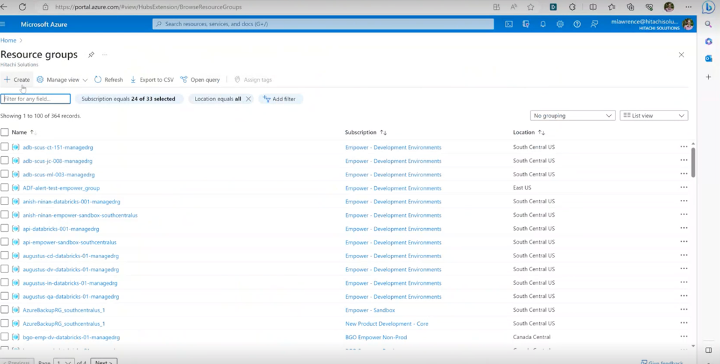Open the Bing Copilot sidebar icon
This screenshot has height=364, width=720.
708,7
